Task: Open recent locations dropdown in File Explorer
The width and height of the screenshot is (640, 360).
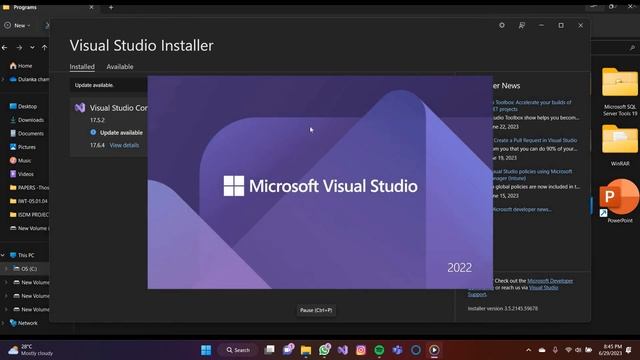Action: click(32, 48)
